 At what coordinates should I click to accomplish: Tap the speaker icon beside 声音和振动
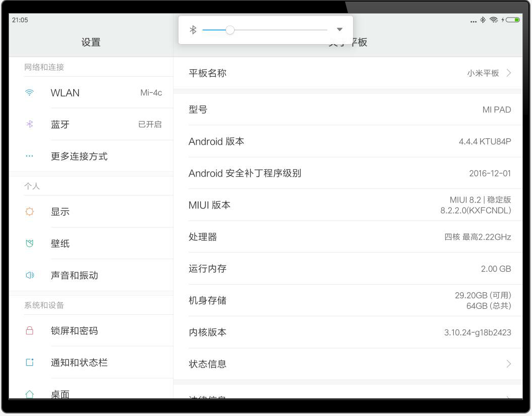click(30, 275)
